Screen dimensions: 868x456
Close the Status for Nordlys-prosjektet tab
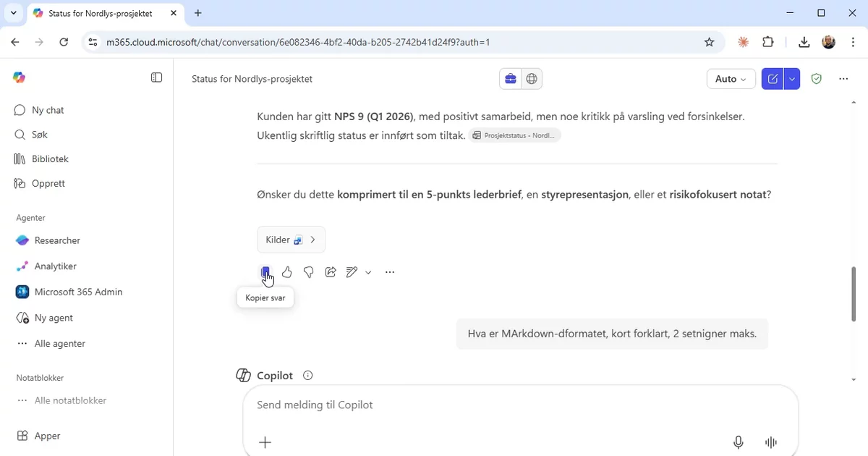click(173, 13)
